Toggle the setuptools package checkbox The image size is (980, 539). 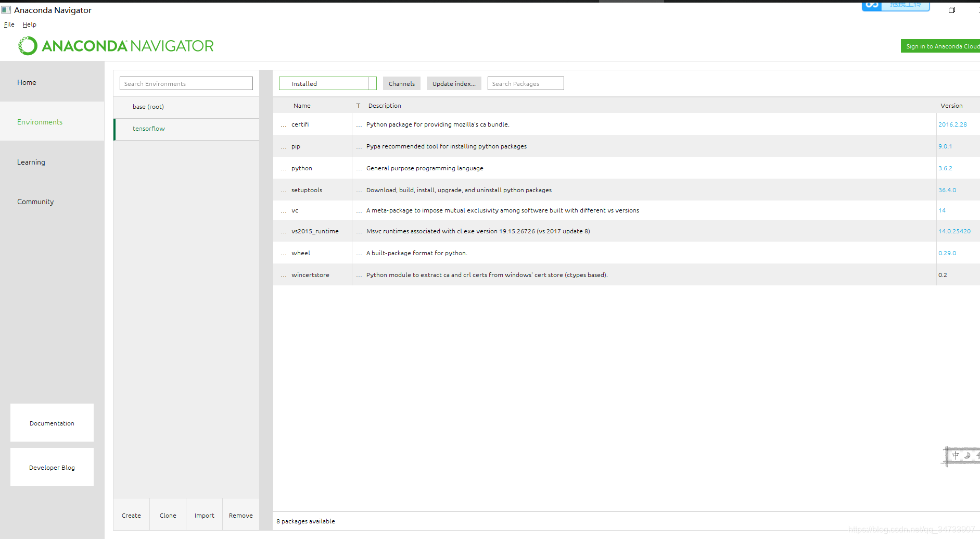pyautogui.click(x=284, y=191)
